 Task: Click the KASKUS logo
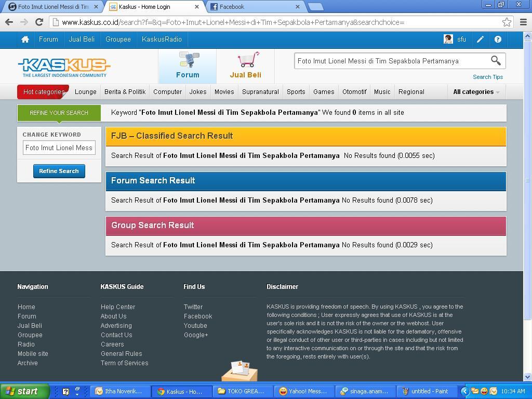click(x=64, y=67)
